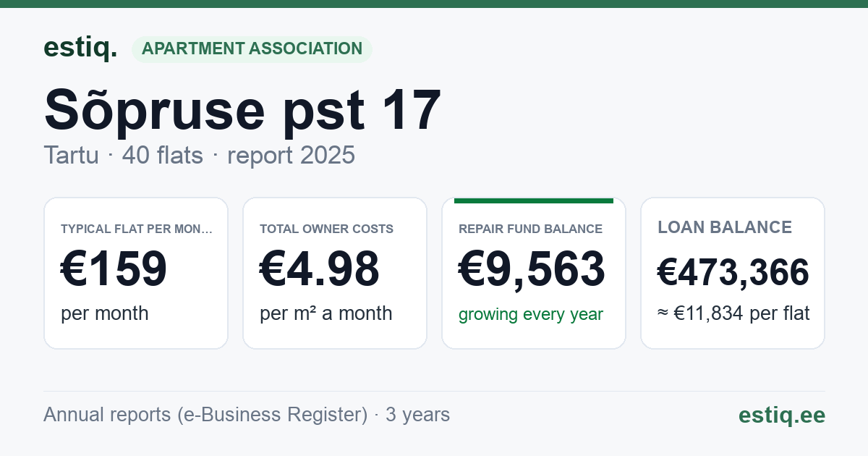Click the €9,563 value

(532, 269)
